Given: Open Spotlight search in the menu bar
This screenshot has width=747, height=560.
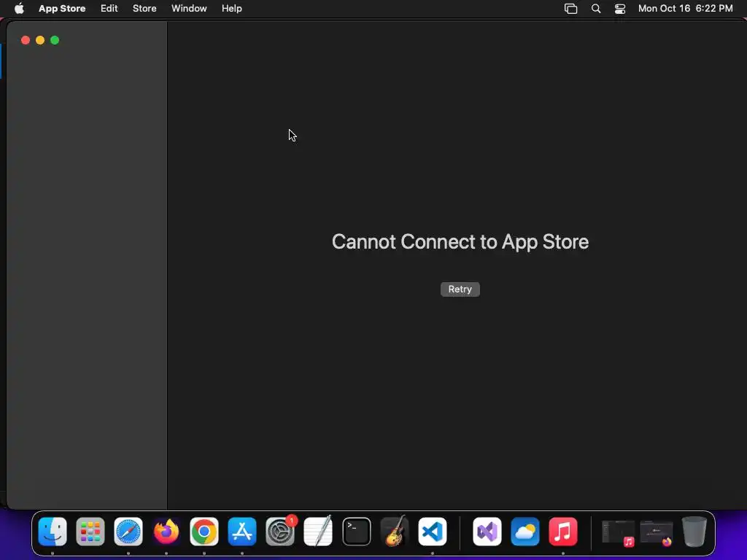Looking at the screenshot, I should click(x=595, y=8).
